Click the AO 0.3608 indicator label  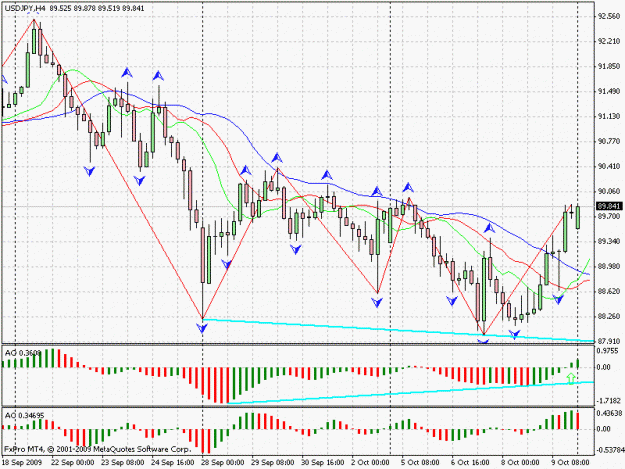[23, 353]
